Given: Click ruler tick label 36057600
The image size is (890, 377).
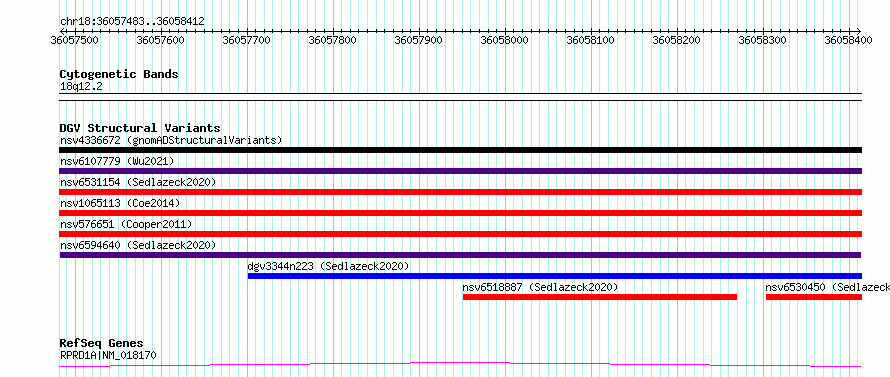Looking at the screenshot, I should 161,40.
